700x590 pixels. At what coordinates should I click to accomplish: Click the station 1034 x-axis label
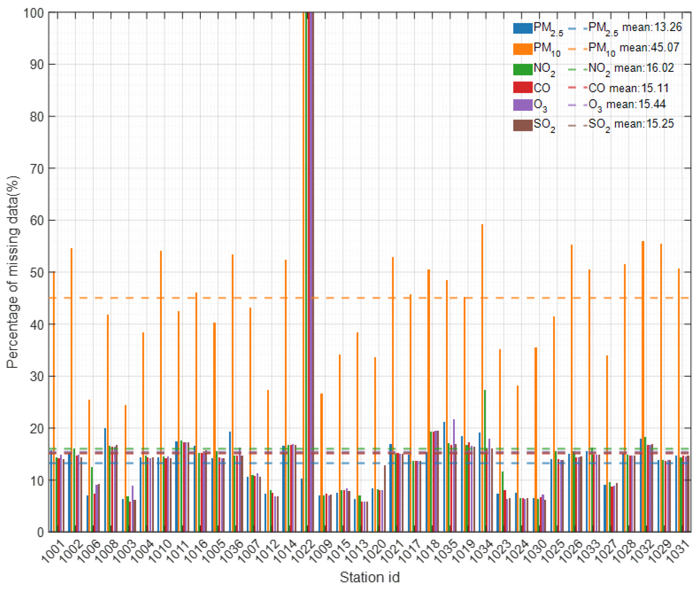pos(481,551)
